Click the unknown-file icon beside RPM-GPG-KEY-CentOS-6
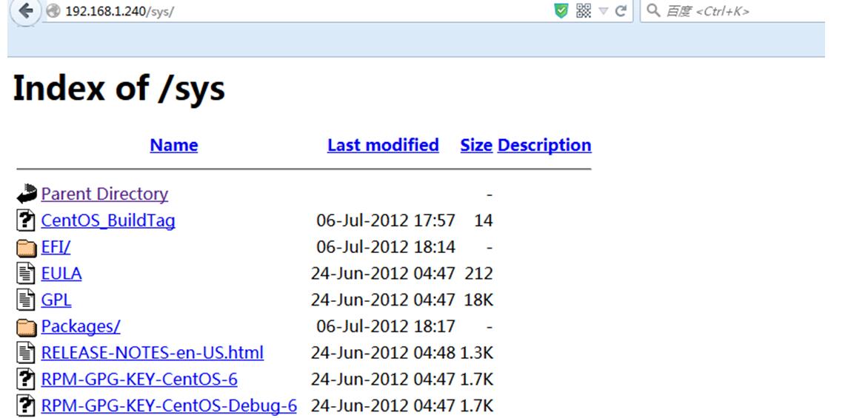868x418 pixels. tap(26, 380)
